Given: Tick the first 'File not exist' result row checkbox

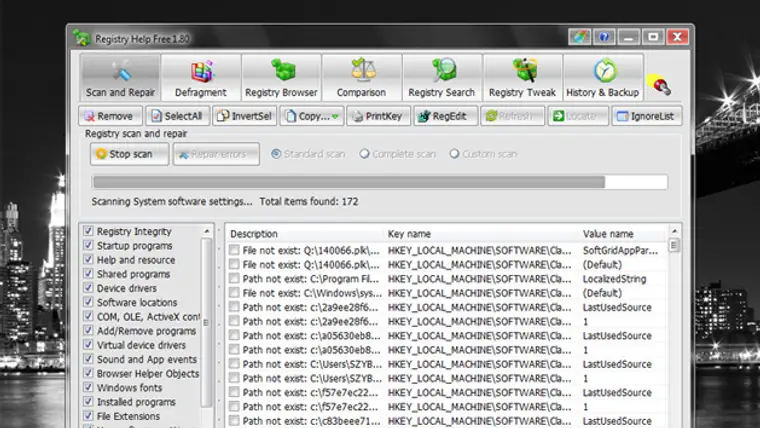Looking at the screenshot, I should click(x=234, y=251).
